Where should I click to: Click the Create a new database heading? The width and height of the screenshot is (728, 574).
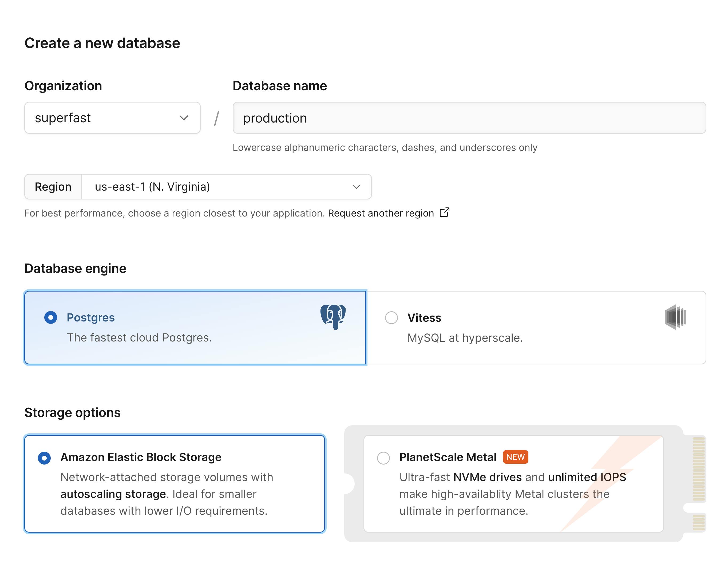(102, 43)
